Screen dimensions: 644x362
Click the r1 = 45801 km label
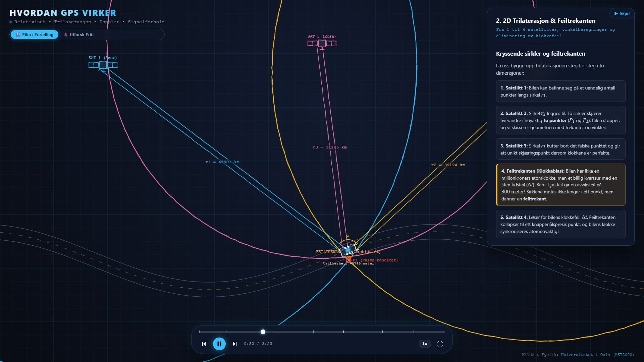[222, 162]
